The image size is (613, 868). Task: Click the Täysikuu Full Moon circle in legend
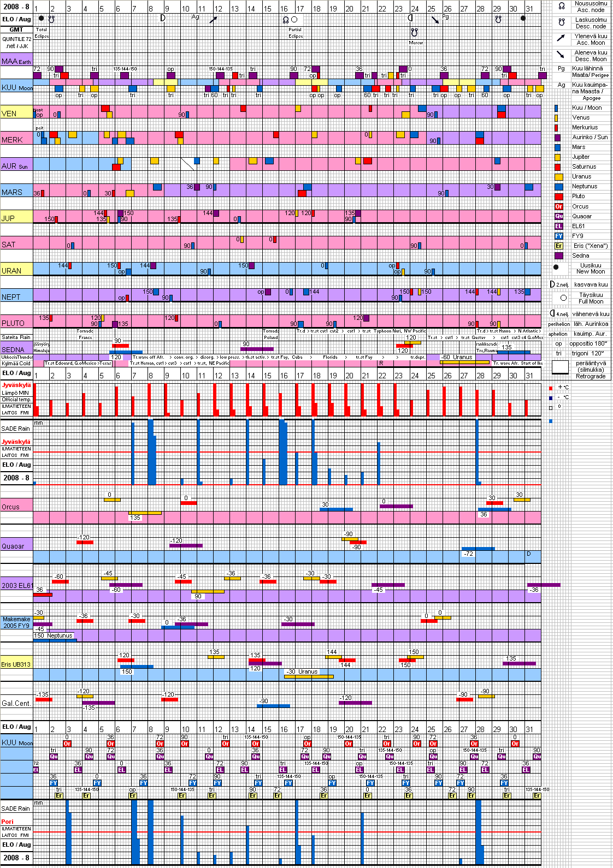563,298
